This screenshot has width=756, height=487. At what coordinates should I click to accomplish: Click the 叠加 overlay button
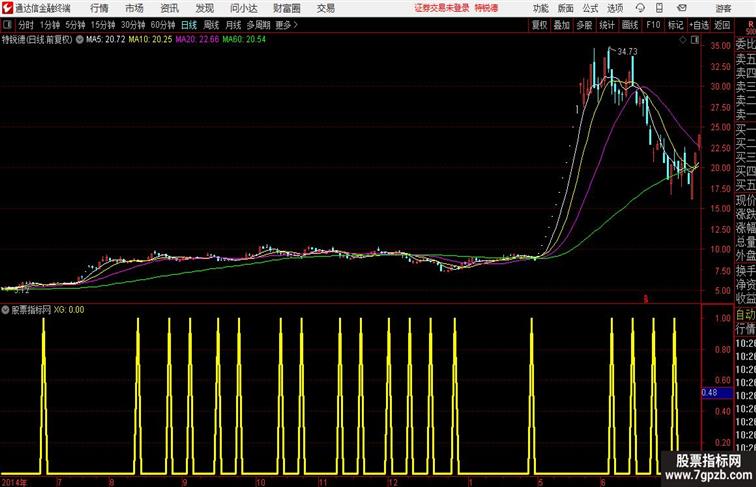tap(562, 25)
